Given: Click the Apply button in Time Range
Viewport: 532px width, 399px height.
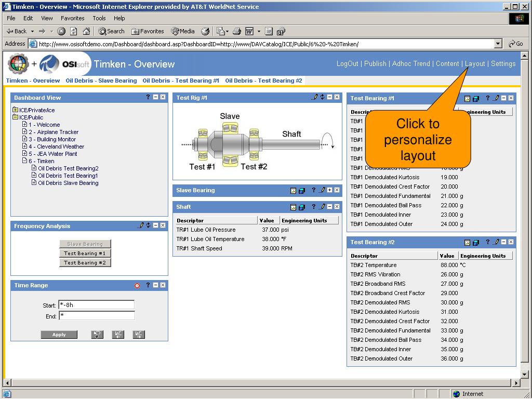Looking at the screenshot, I should [x=59, y=335].
